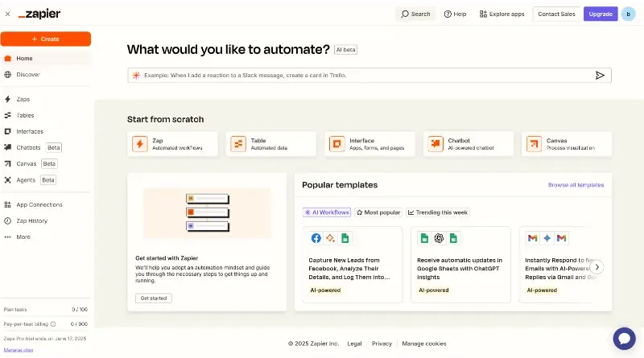Viewport: 644px width, 358px height.
Task: Open Chatbots in sidebar
Action: (46, 147)
